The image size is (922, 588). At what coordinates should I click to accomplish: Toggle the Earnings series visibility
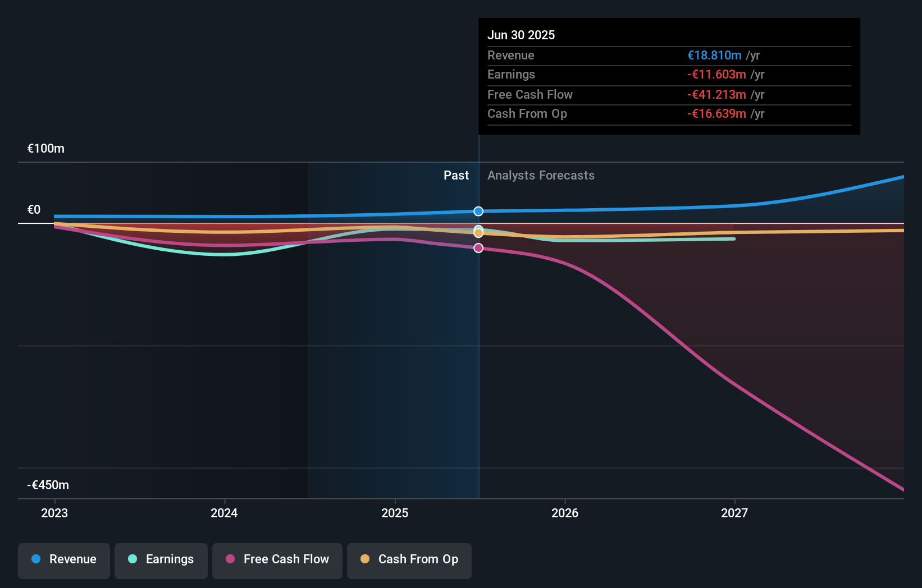161,559
